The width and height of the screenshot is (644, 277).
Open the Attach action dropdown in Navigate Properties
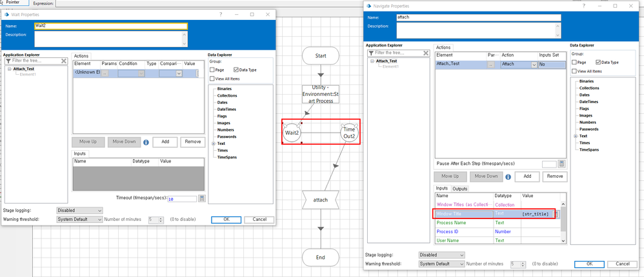(534, 64)
